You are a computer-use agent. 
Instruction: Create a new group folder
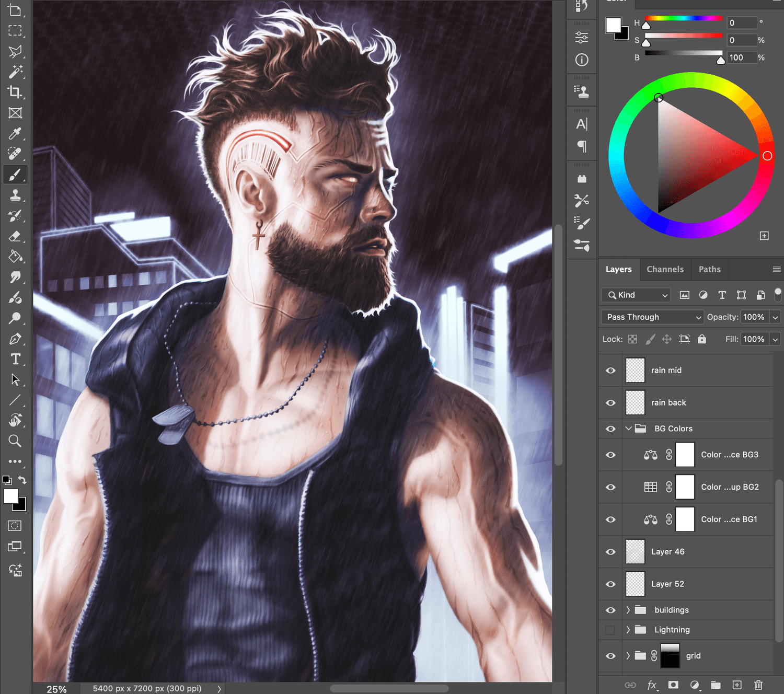(x=716, y=685)
